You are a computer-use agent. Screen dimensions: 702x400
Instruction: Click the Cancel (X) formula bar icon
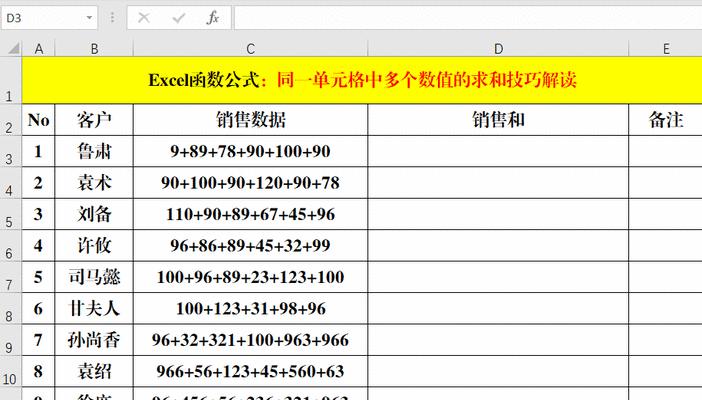(144, 18)
